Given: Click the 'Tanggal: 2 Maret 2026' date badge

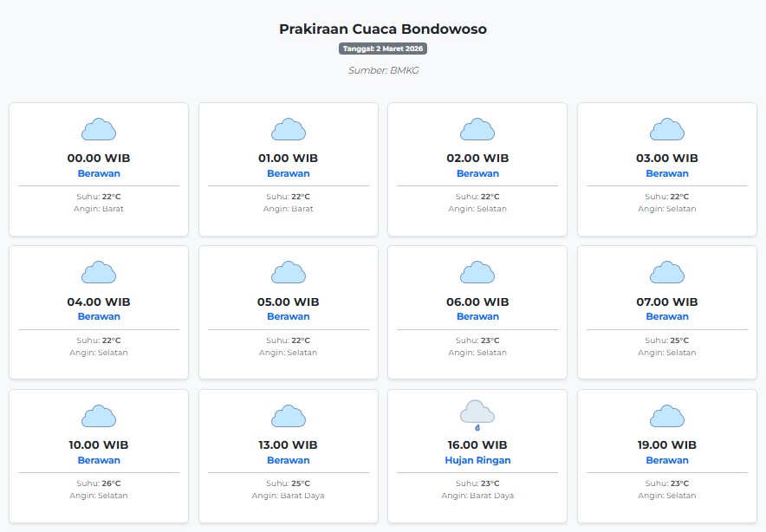Looking at the screenshot, I should click(383, 49).
